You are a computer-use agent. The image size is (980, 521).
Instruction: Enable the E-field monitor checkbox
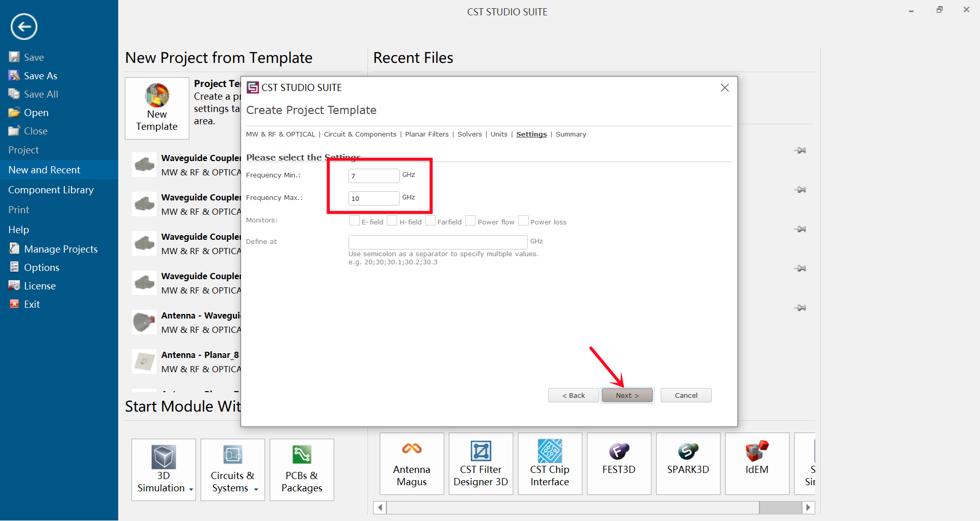click(354, 220)
